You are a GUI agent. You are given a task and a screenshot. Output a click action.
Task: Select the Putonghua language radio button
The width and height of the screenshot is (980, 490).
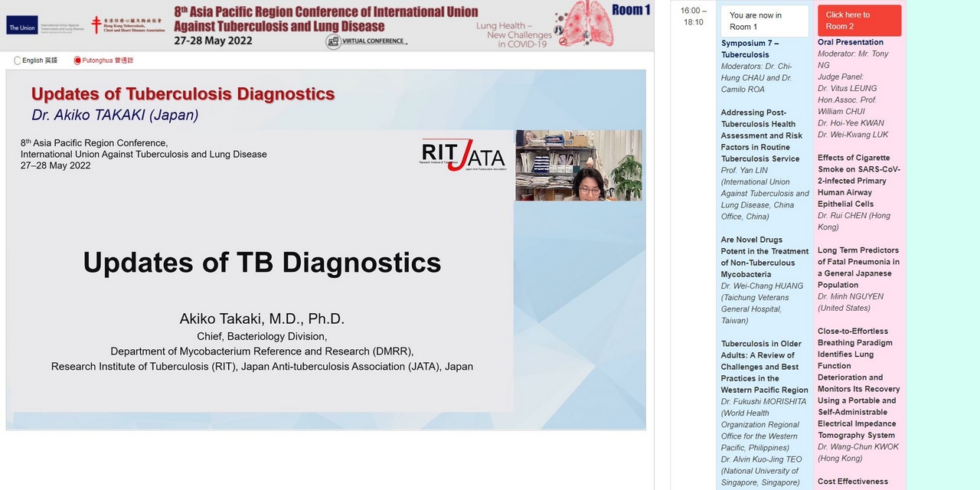pos(77,60)
